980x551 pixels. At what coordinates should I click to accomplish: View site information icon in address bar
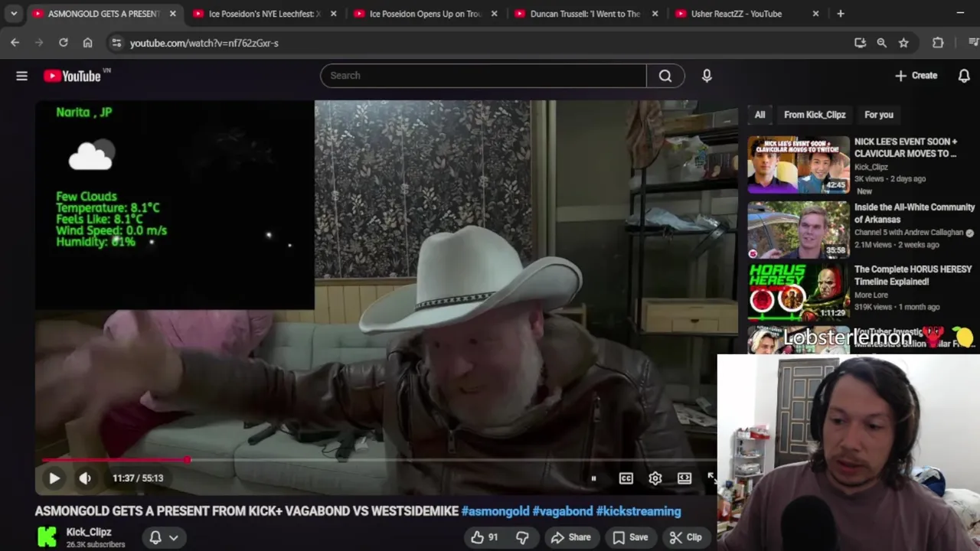click(x=116, y=43)
